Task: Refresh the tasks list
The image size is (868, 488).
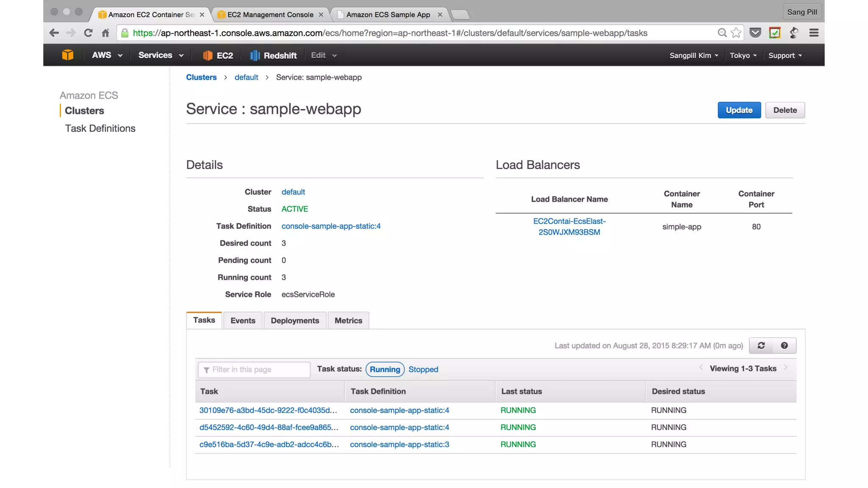Action: click(761, 346)
